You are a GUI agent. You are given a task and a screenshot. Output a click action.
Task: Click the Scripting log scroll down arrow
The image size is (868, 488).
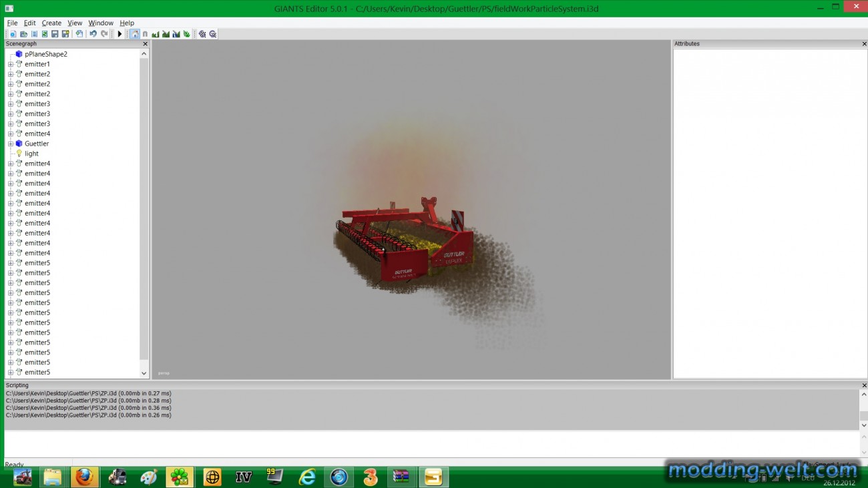tap(864, 425)
